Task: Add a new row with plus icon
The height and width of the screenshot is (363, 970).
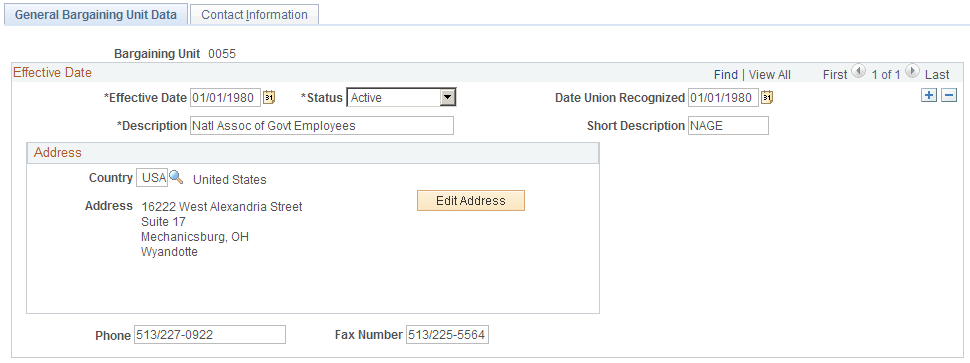Action: click(929, 95)
